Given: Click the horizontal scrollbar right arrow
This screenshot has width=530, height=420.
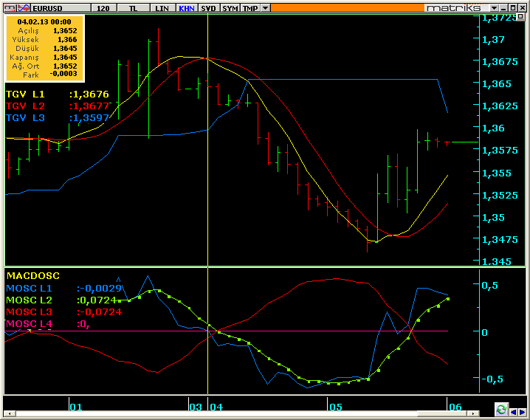Looking at the screenshot, I should click(x=473, y=413).
